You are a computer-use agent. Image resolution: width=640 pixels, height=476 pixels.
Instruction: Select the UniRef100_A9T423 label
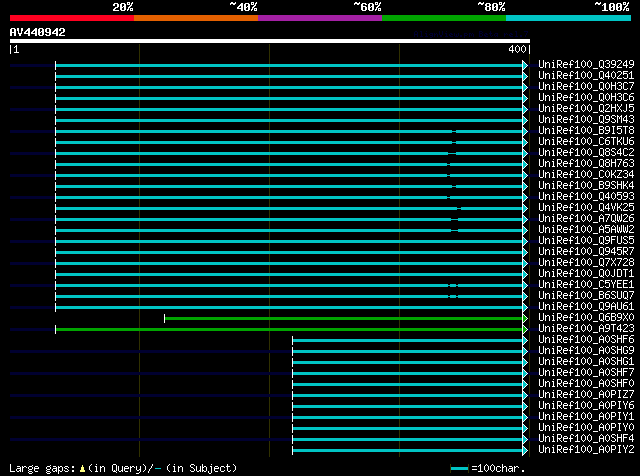click(x=586, y=329)
